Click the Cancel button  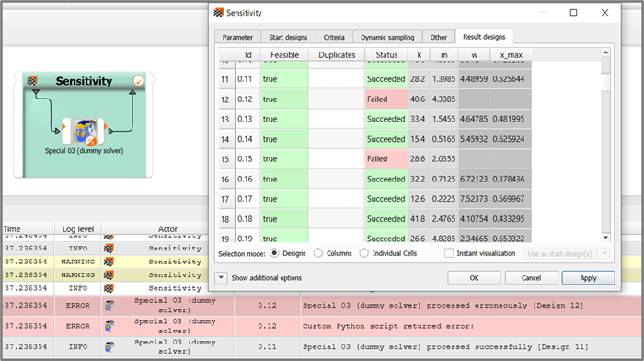[x=531, y=278]
